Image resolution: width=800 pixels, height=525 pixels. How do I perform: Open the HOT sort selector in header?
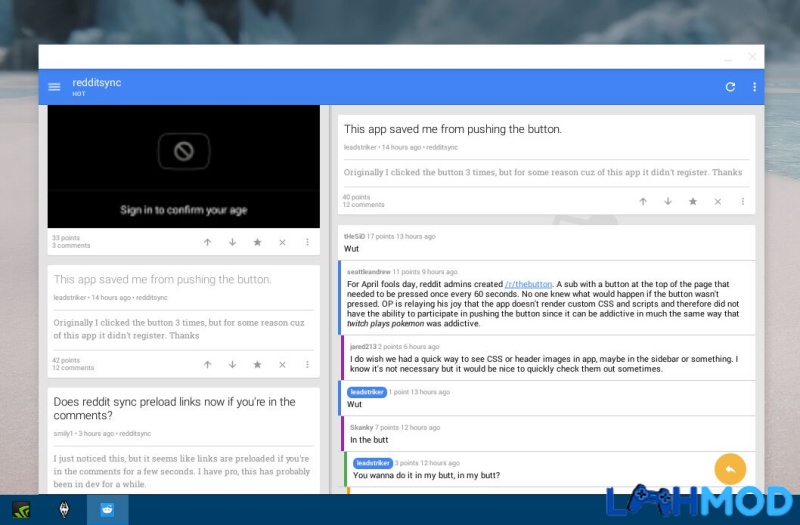[x=79, y=94]
